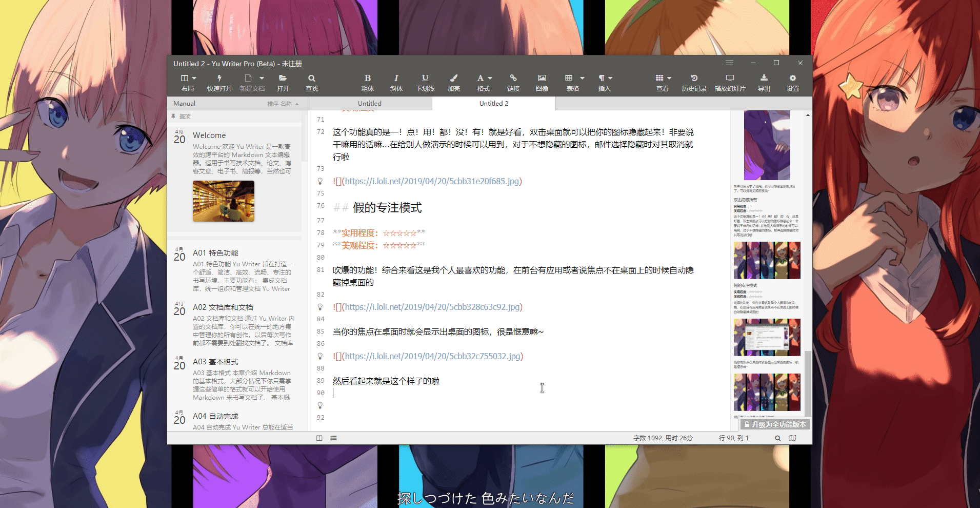The image size is (980, 508).
Task: Open the 查找 search tool
Action: (x=312, y=83)
